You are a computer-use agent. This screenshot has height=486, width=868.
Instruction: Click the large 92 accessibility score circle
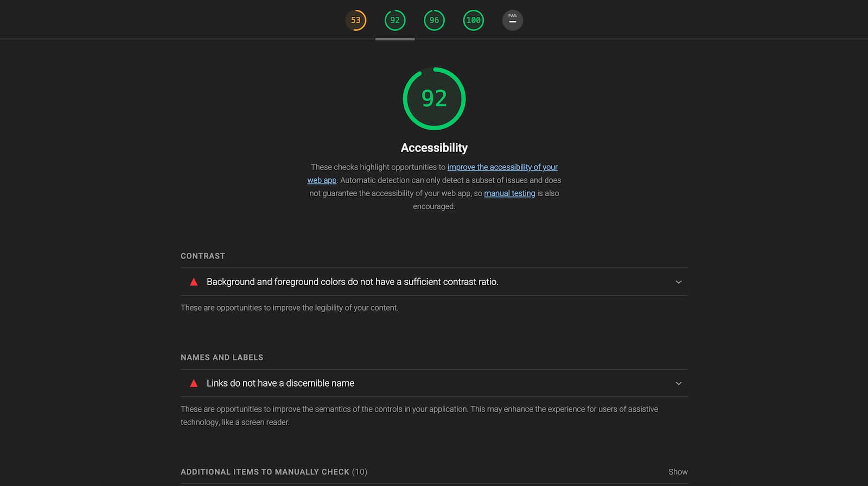pyautogui.click(x=434, y=98)
